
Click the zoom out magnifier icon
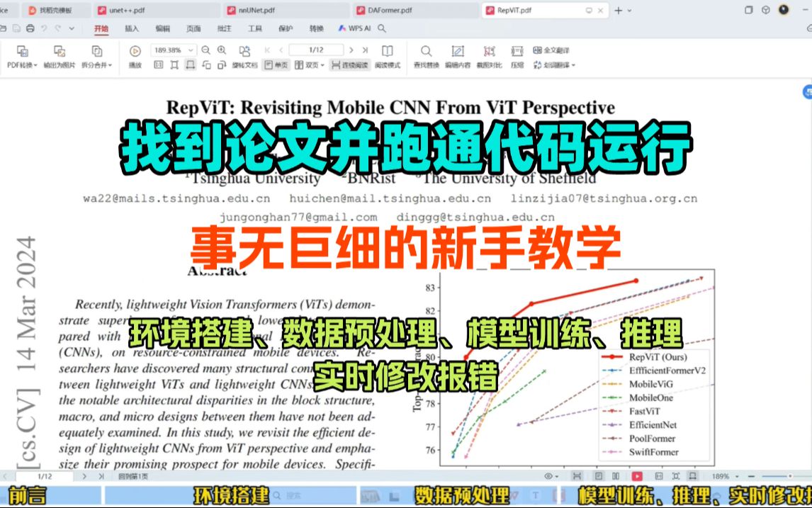[205, 50]
